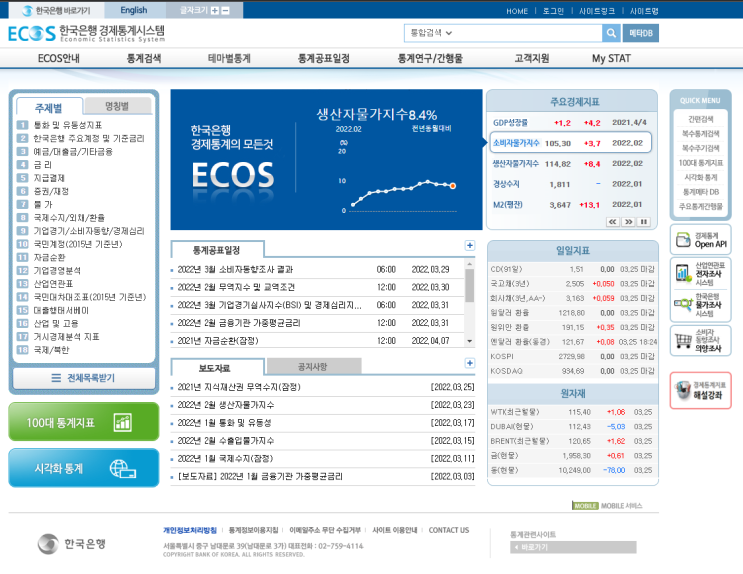The width and height of the screenshot is (743, 574).
Task: Open 통계검색 menu
Action: coord(144,58)
